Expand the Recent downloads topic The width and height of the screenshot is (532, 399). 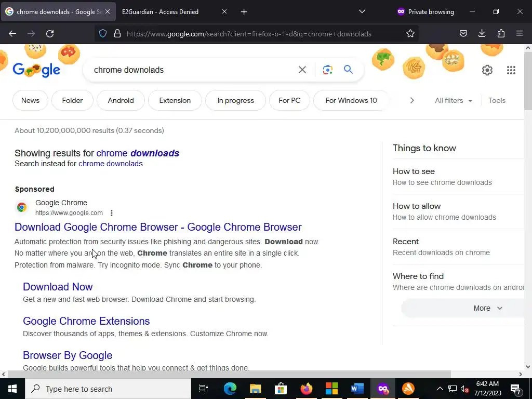coord(458,247)
